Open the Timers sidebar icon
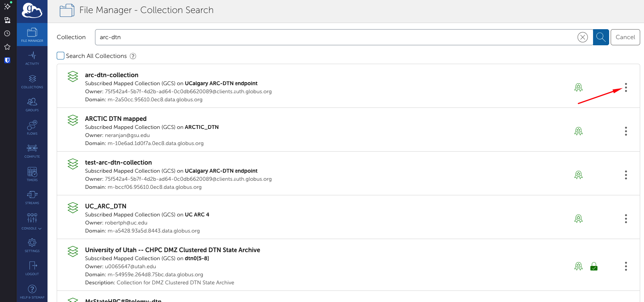644x302 pixels. click(32, 174)
